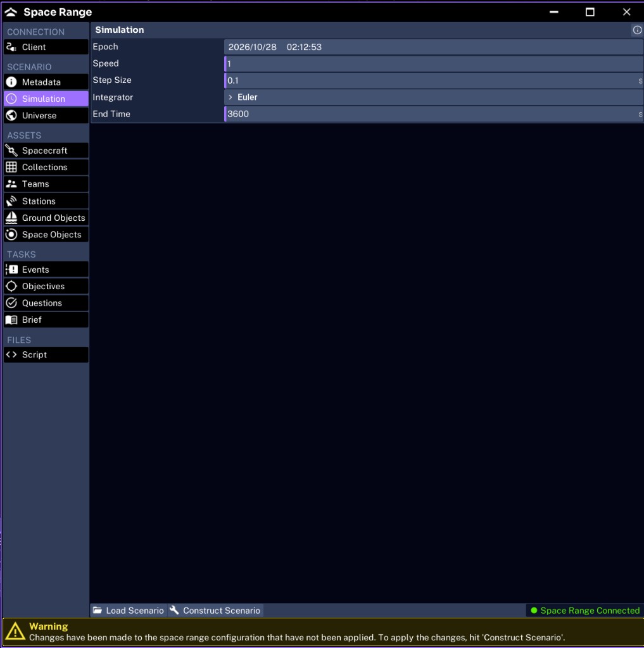
Task: Click the End Time label
Action: coord(111,114)
